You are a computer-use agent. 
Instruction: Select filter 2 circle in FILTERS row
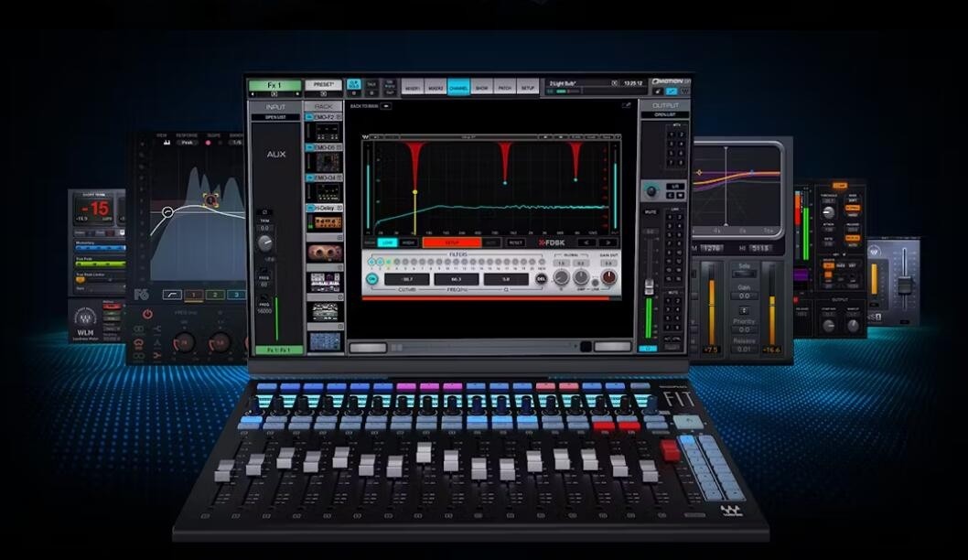tap(379, 263)
